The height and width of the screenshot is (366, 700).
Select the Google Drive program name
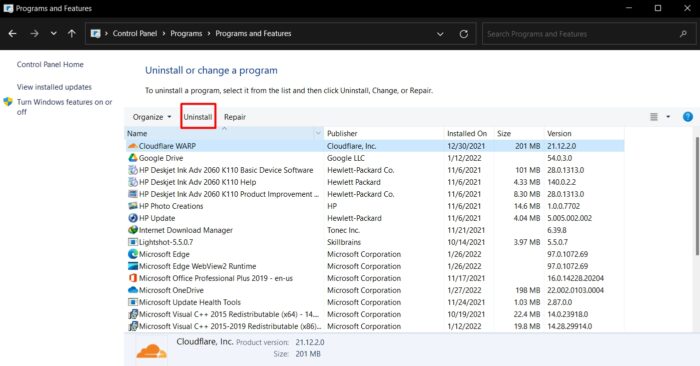pos(161,158)
